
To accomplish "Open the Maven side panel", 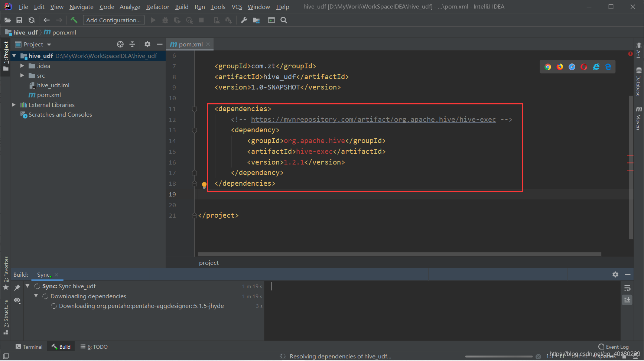I will 639,118.
